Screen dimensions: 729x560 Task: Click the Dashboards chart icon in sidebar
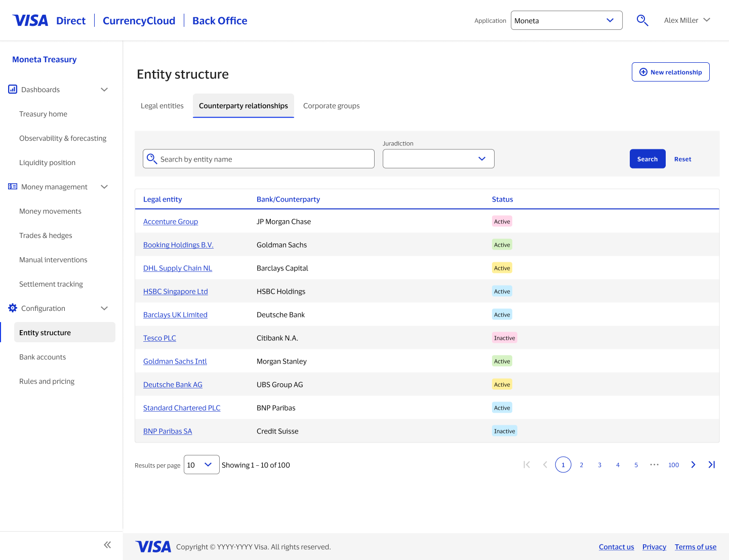13,89
